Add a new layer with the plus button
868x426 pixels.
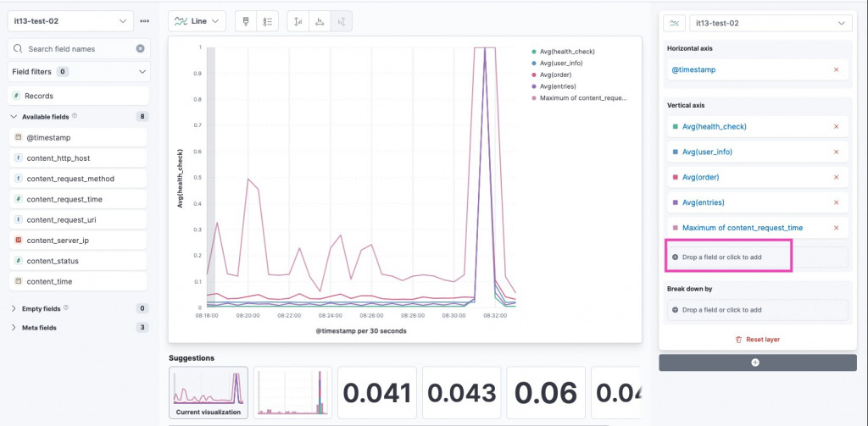click(x=757, y=362)
